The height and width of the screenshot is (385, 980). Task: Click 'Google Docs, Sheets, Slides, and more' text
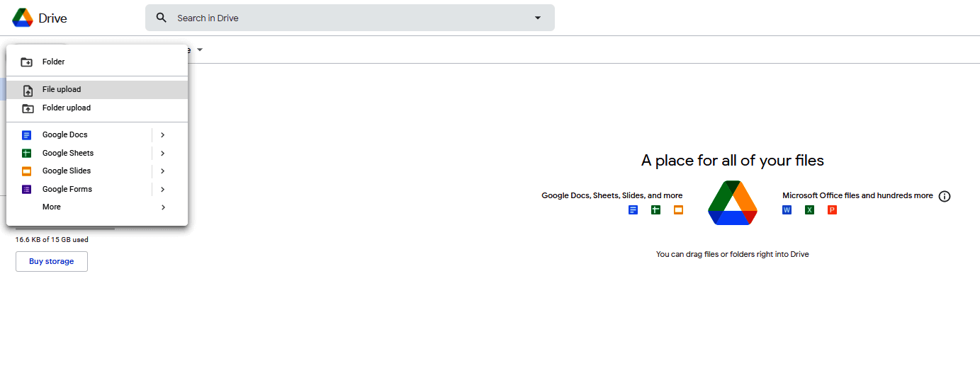(612, 195)
